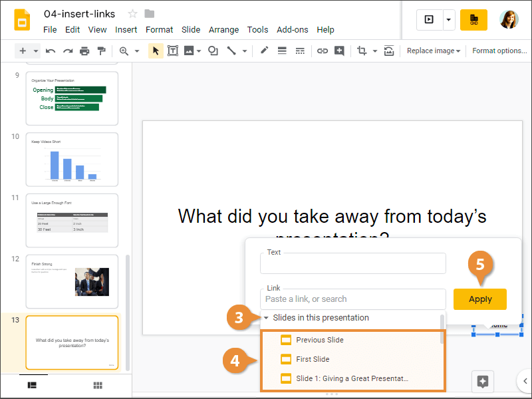This screenshot has width=532, height=399.
Task: Select the slide 10 thumbnail with chart
Action: pyautogui.click(x=72, y=160)
